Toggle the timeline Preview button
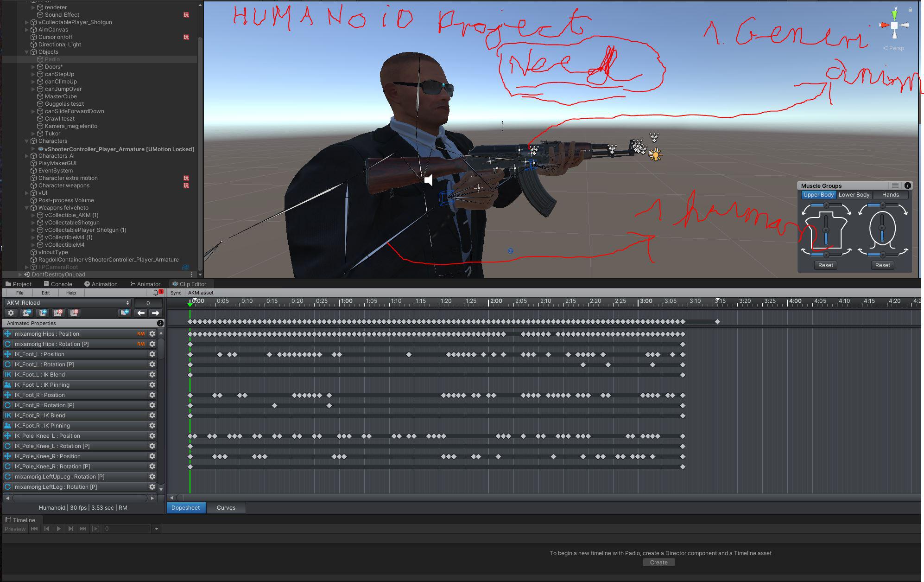 (15, 529)
